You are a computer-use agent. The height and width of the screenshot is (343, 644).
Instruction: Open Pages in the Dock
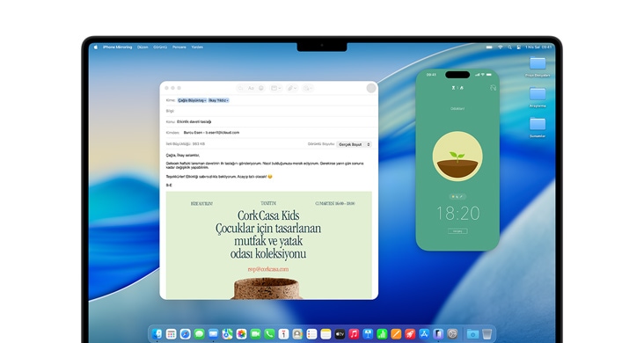[x=396, y=334]
